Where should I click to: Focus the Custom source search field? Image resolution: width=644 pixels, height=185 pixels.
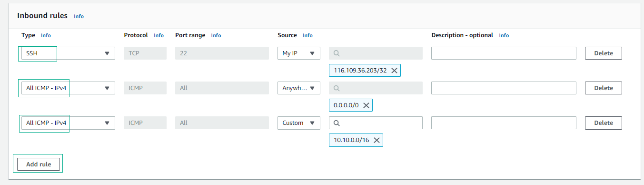[x=376, y=123]
